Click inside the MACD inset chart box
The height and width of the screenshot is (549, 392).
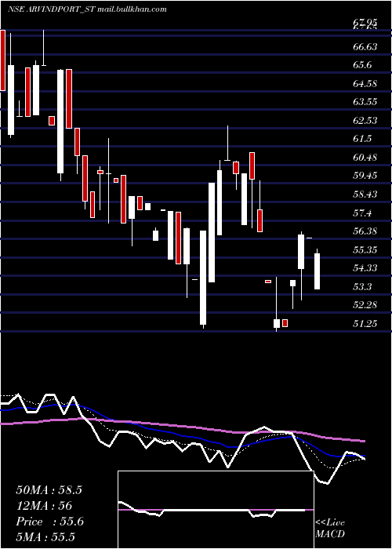click(216, 510)
